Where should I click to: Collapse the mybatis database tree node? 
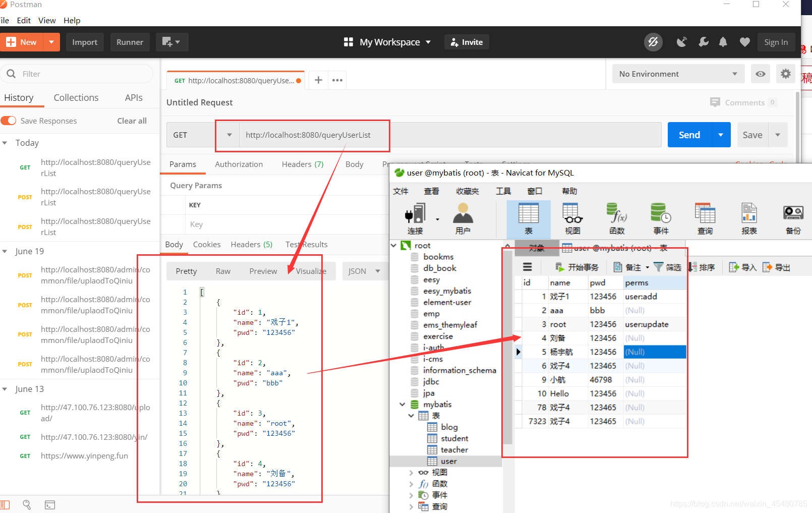[402, 405]
